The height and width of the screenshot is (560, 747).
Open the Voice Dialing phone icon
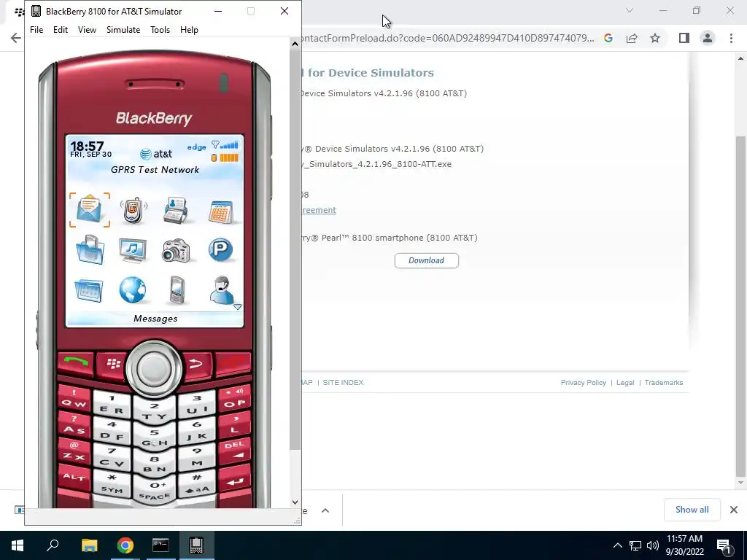tap(133, 210)
